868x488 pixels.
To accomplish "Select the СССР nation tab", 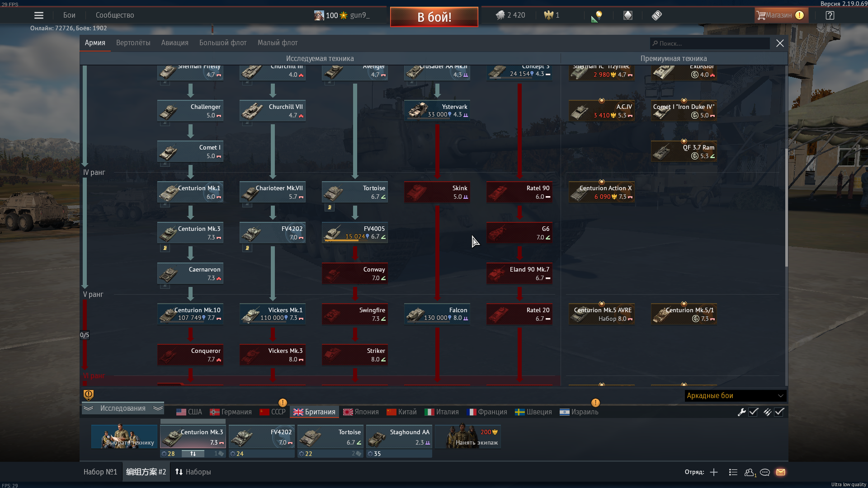I will pyautogui.click(x=273, y=412).
